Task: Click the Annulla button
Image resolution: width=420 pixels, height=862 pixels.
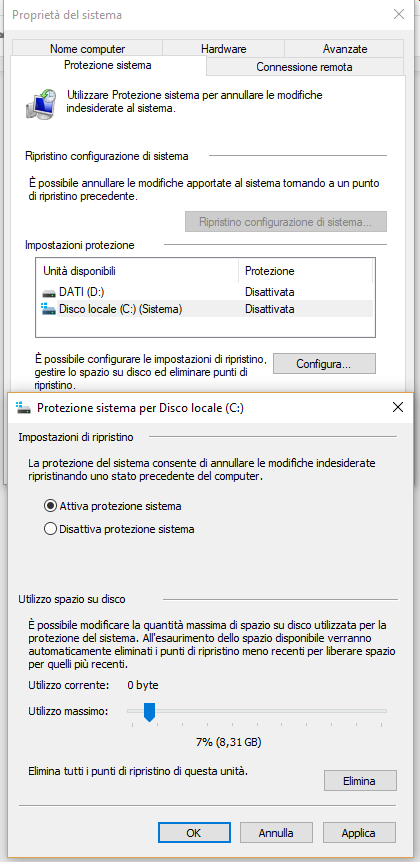Action: coord(276,833)
